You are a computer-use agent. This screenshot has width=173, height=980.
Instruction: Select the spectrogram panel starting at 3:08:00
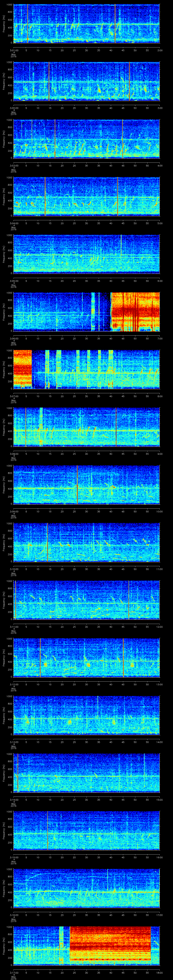click(x=87, y=427)
